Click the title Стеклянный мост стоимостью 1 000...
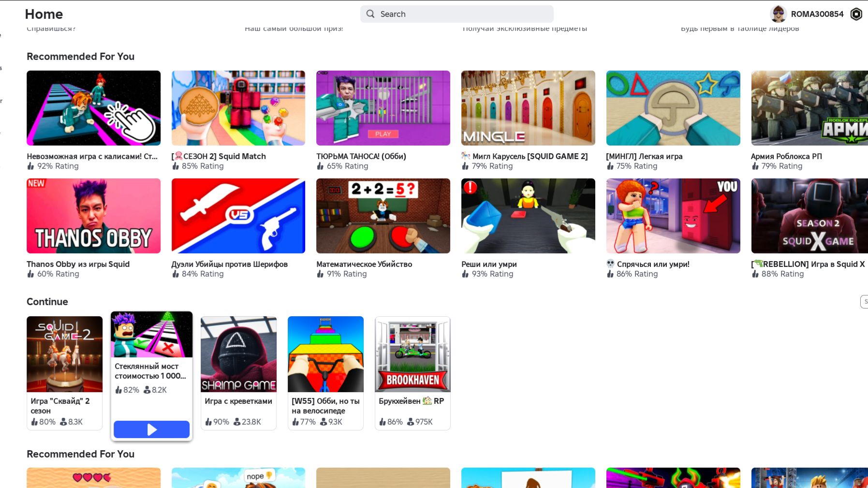 pos(150,371)
